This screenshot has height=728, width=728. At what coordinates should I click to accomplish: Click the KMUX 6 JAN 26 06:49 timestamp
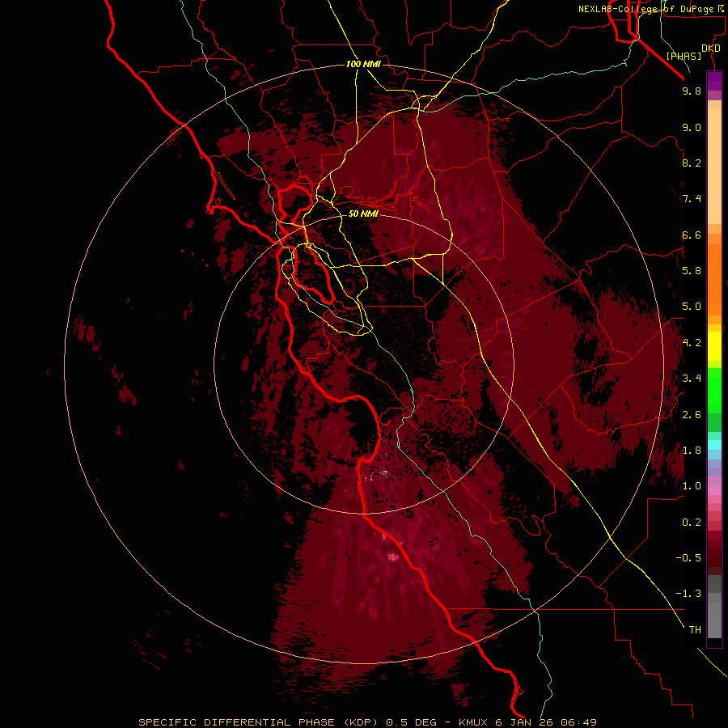[x=527, y=722]
